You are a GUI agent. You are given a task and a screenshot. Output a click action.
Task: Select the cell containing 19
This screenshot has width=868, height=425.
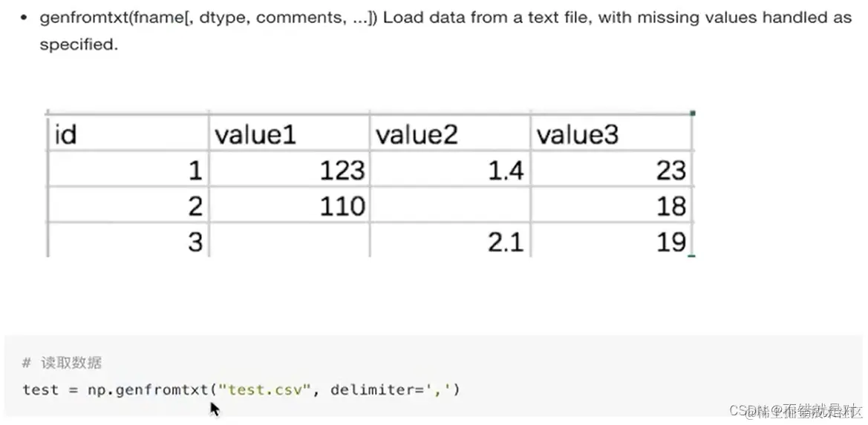[x=611, y=241]
